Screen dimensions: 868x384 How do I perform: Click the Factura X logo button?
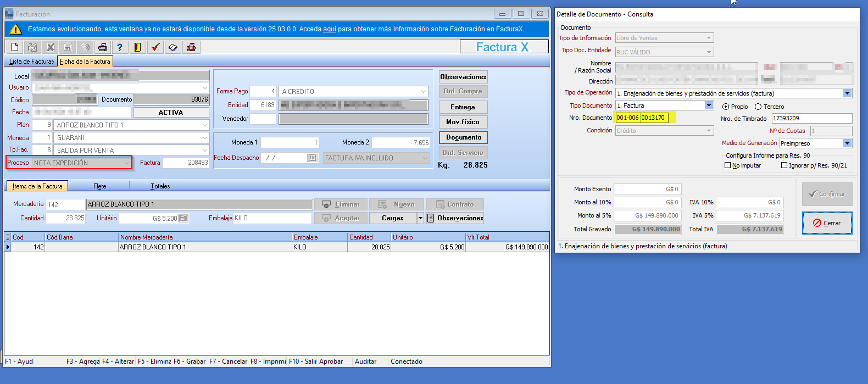pyautogui.click(x=504, y=47)
